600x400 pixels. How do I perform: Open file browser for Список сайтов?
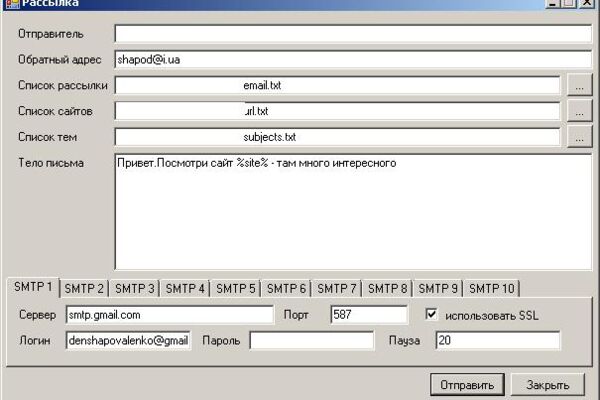(x=579, y=111)
